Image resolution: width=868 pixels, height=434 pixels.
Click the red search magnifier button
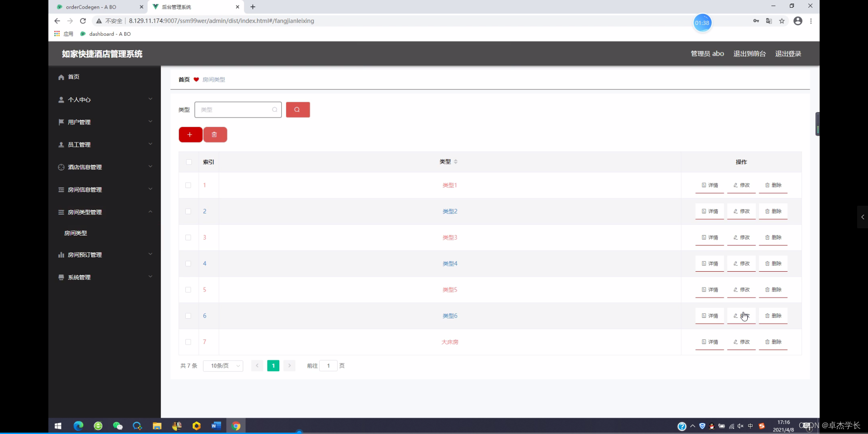[x=297, y=109]
